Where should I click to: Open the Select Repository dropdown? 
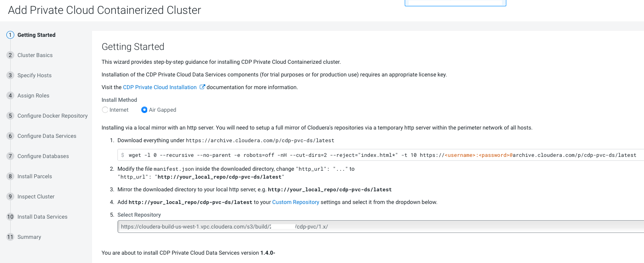coord(380,227)
